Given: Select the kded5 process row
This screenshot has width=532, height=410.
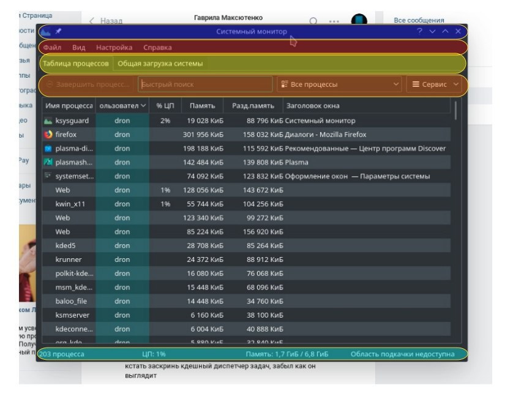Looking at the screenshot, I should pyautogui.click(x=247, y=245).
